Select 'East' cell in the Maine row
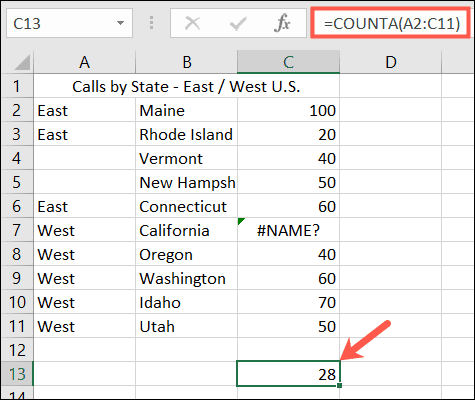This screenshot has width=475, height=400. pos(85,110)
